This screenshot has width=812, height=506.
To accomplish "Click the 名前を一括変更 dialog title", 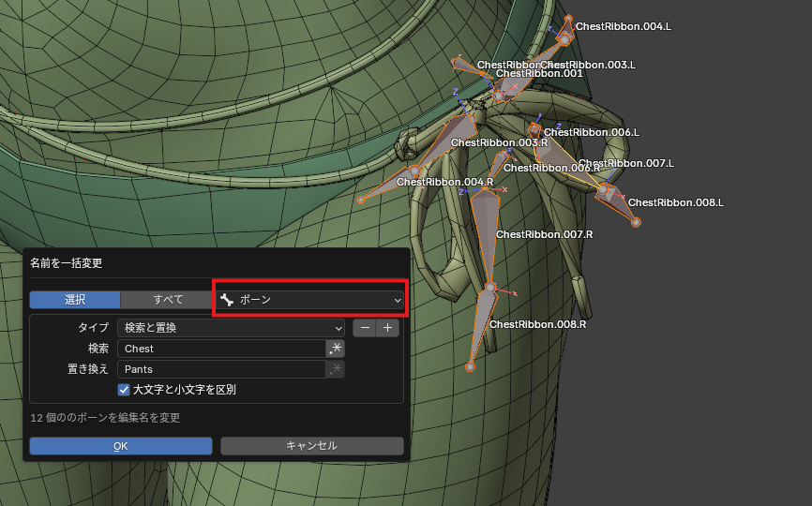I will tap(67, 263).
